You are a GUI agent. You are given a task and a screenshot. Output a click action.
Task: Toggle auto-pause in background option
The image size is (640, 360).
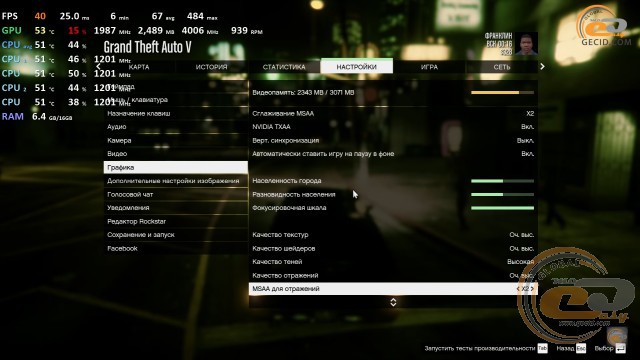point(393,154)
